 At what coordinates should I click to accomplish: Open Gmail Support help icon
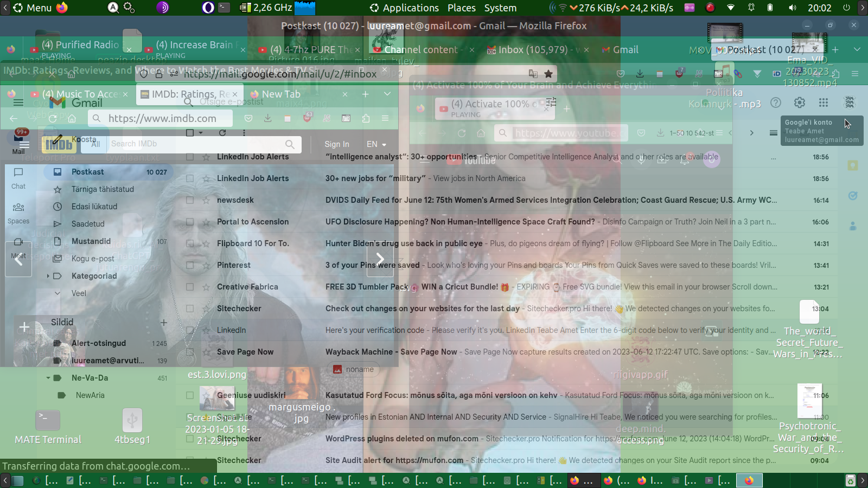coord(776,102)
